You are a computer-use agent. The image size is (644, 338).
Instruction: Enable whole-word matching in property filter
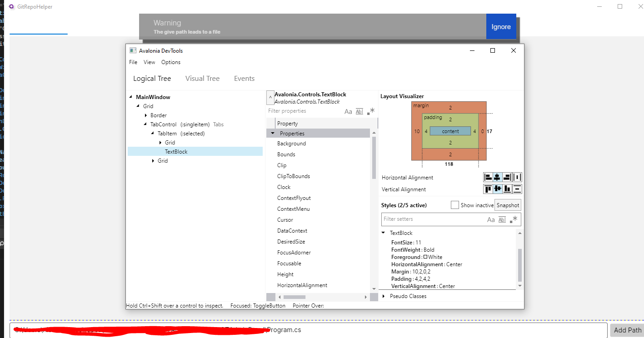359,111
